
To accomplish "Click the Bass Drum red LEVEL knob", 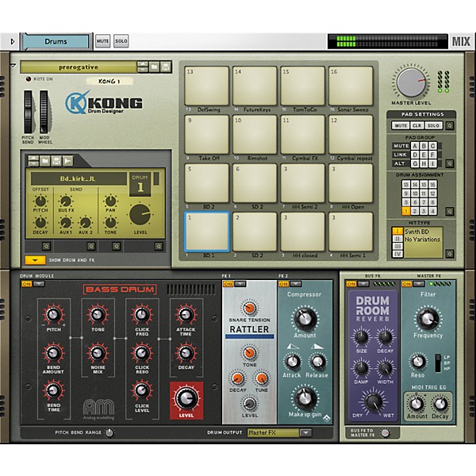I will point(186,398).
